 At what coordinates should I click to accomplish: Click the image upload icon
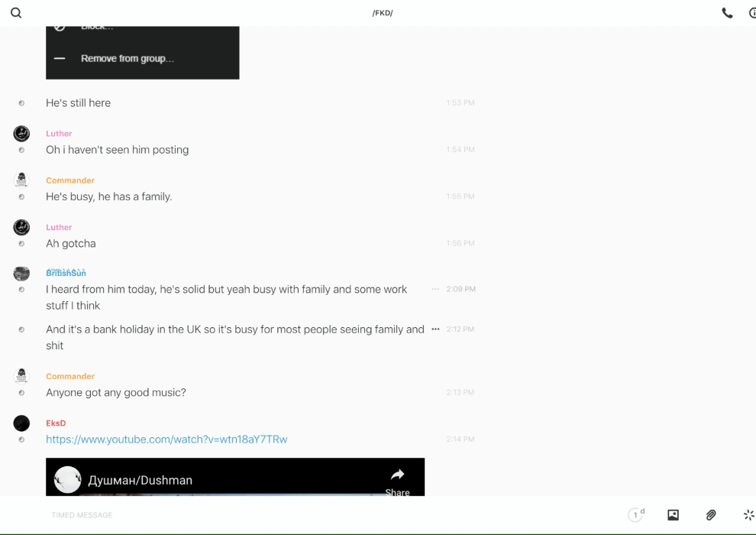pyautogui.click(x=673, y=515)
